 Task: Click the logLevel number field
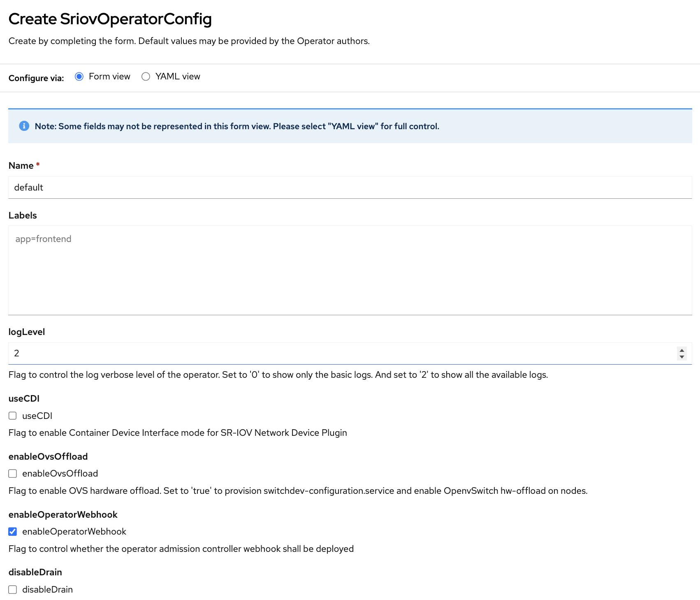(341, 353)
